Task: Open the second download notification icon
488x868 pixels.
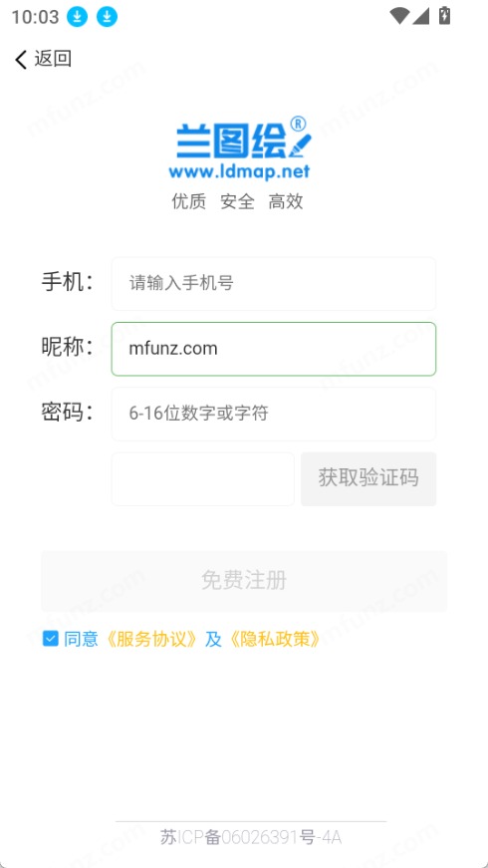Action: (108, 17)
